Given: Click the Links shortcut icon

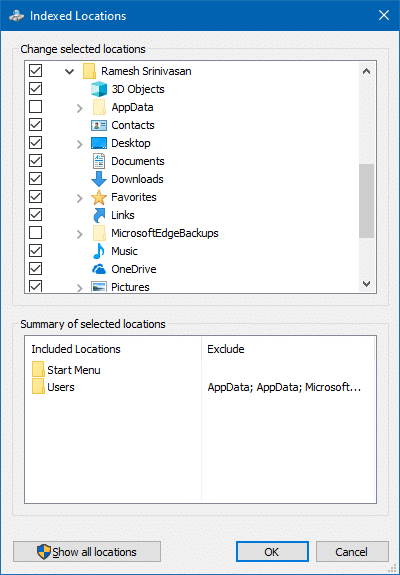Looking at the screenshot, I should click(99, 215).
